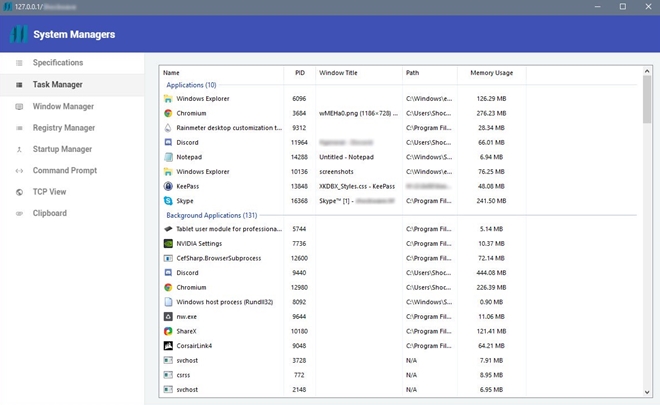Click the Windows host process Rundll32 icon
The width and height of the screenshot is (660, 405).
[x=168, y=302]
